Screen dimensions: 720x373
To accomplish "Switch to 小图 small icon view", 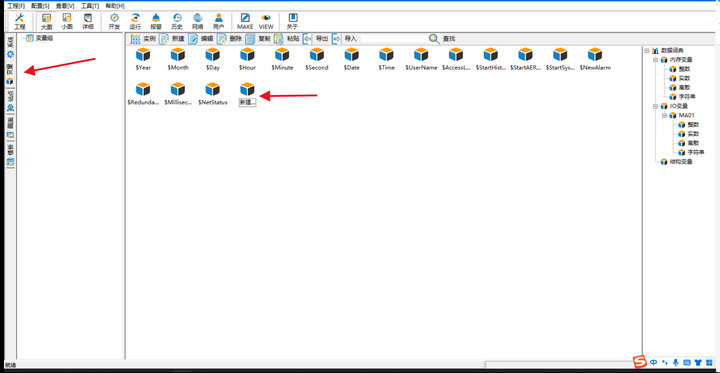I will click(x=67, y=21).
